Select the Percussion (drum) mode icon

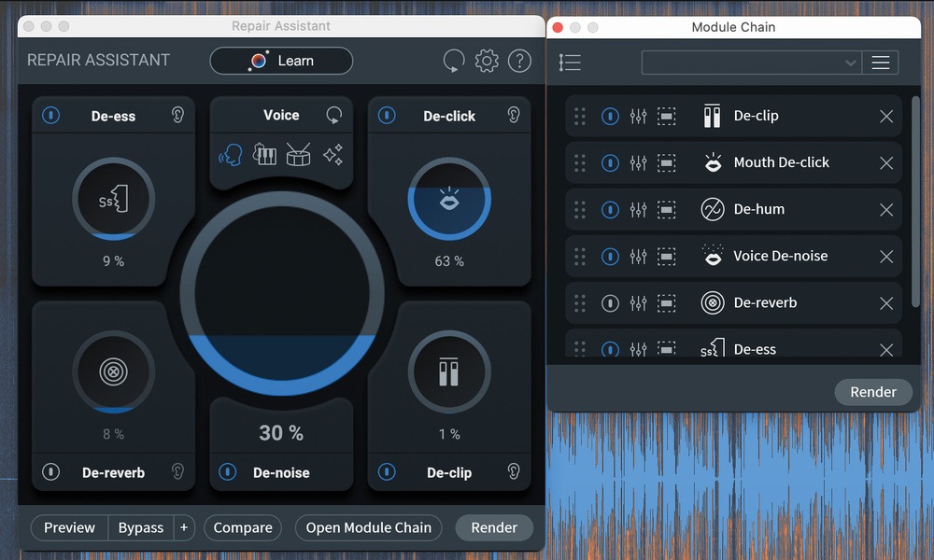[x=299, y=155]
